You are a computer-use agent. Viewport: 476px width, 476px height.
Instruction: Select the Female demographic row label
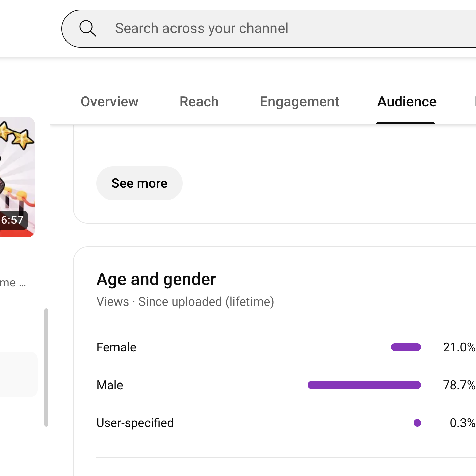point(116,347)
